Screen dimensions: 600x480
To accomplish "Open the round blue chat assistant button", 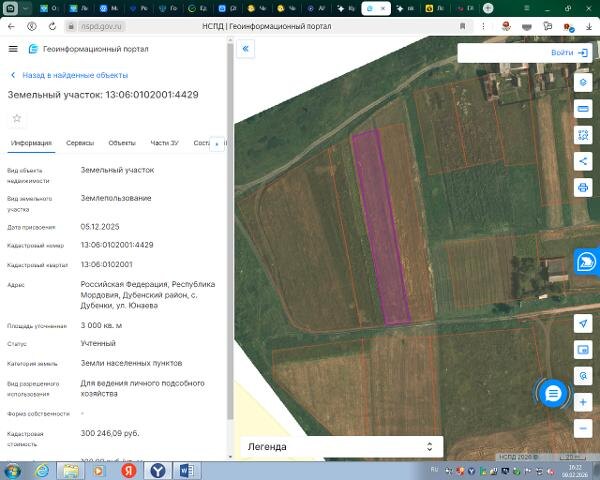I will 553,393.
